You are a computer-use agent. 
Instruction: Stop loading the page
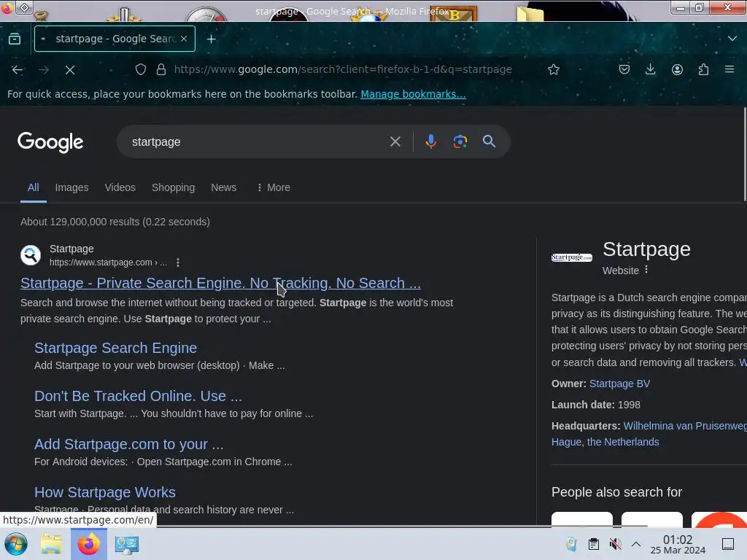click(x=70, y=70)
